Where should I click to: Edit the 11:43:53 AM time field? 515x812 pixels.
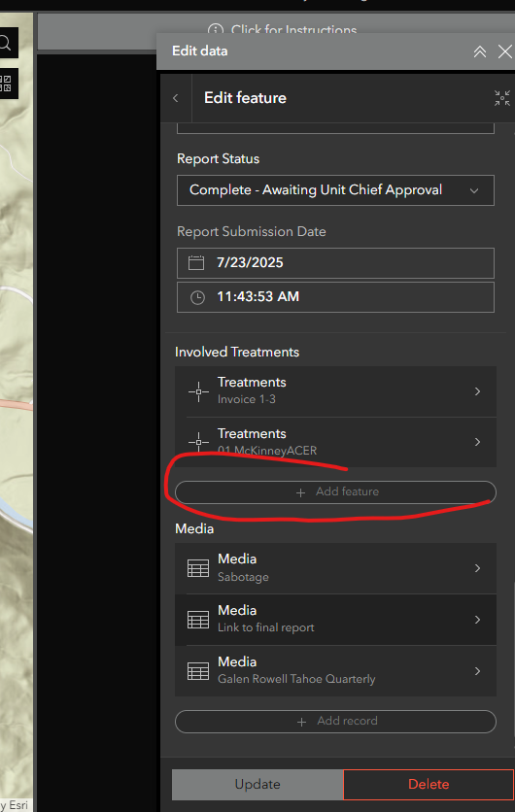tap(335, 297)
